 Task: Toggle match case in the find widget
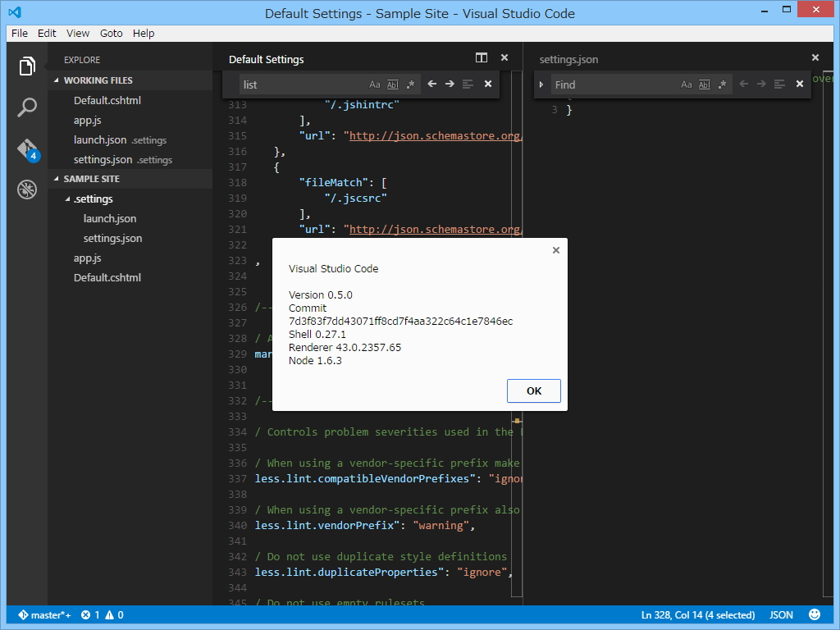click(x=375, y=84)
